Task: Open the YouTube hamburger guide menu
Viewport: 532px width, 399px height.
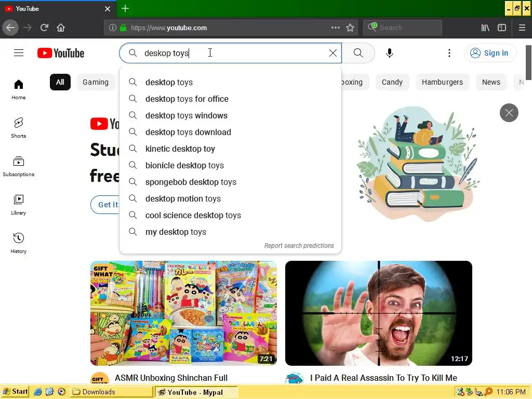Action: click(x=19, y=53)
